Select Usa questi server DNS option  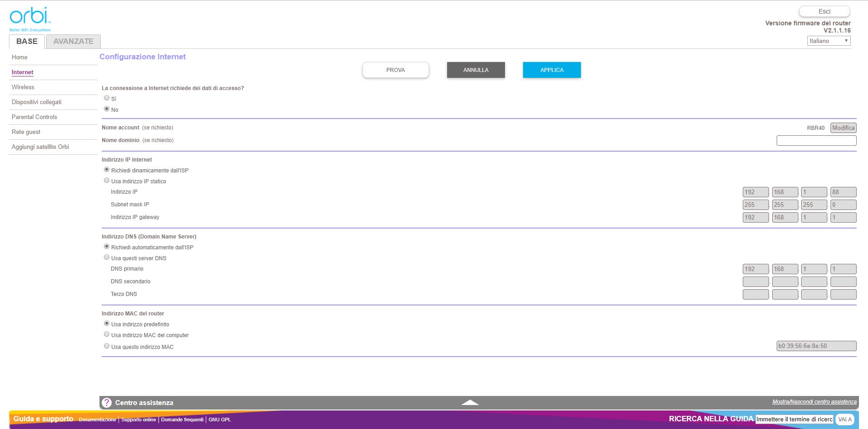pos(107,257)
